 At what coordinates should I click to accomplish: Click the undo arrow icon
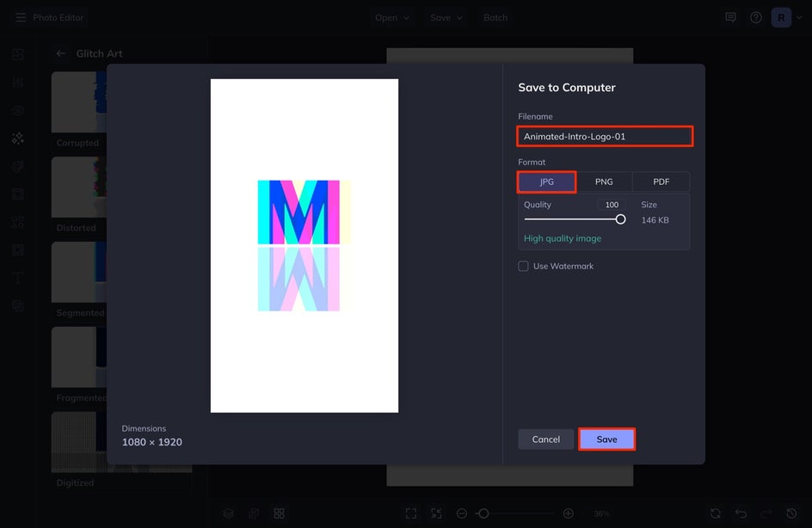click(x=741, y=513)
